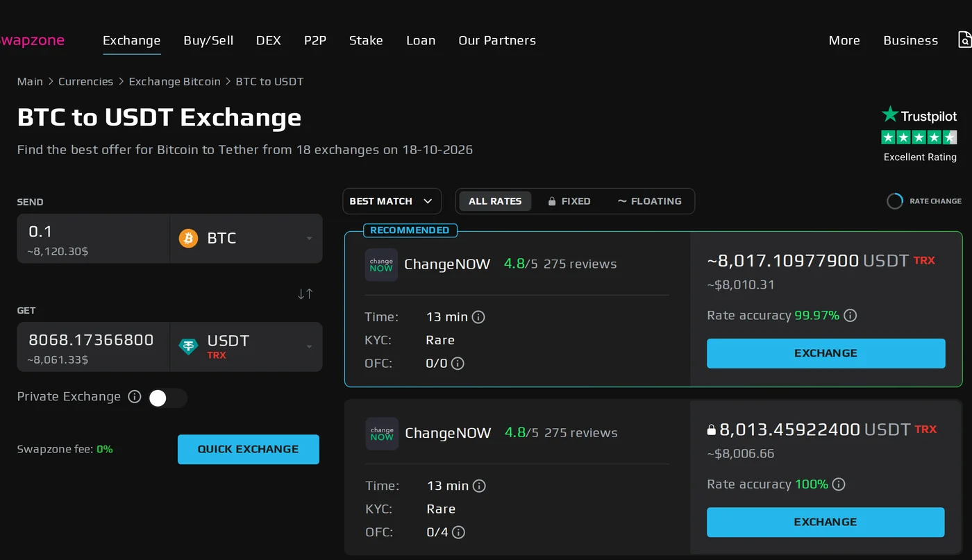Select the Fixed rates filter

click(569, 201)
